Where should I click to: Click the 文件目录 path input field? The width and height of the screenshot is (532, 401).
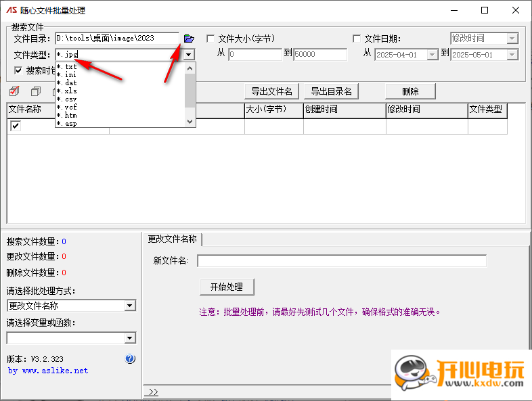tap(117, 39)
